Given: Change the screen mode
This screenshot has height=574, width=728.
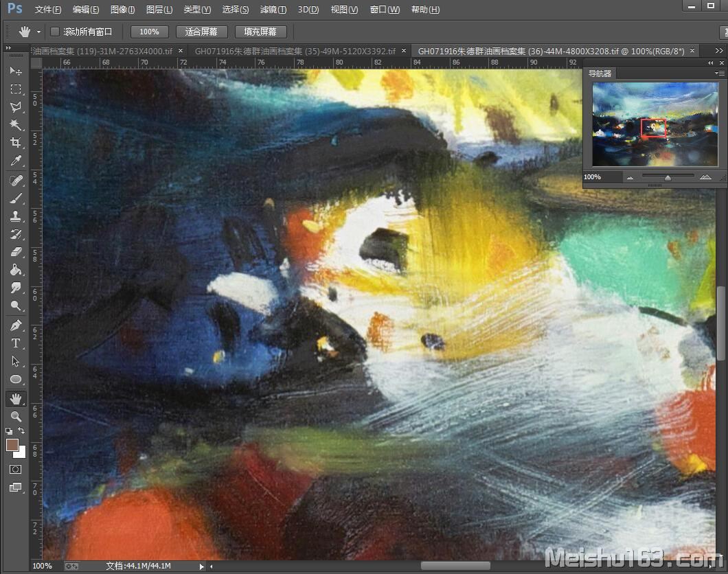Looking at the screenshot, I should (15, 487).
